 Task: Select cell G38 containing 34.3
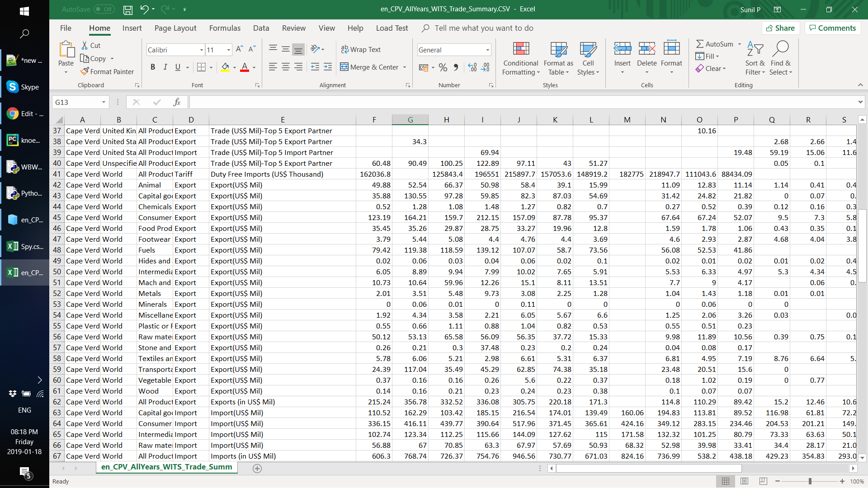point(410,141)
